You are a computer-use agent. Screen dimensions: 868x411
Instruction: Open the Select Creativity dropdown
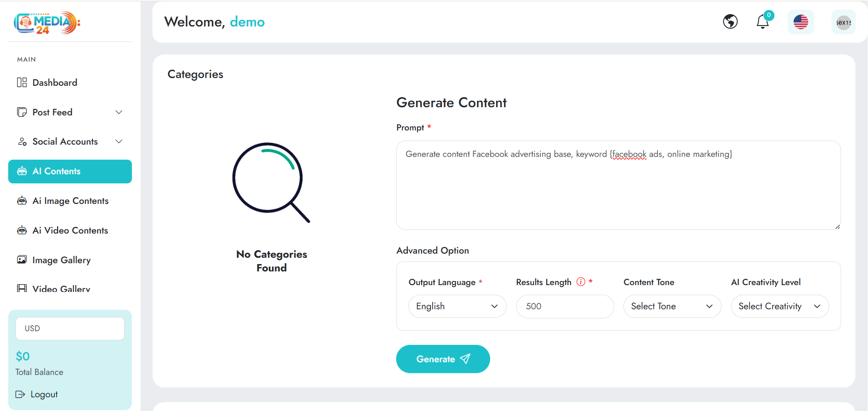[779, 307]
